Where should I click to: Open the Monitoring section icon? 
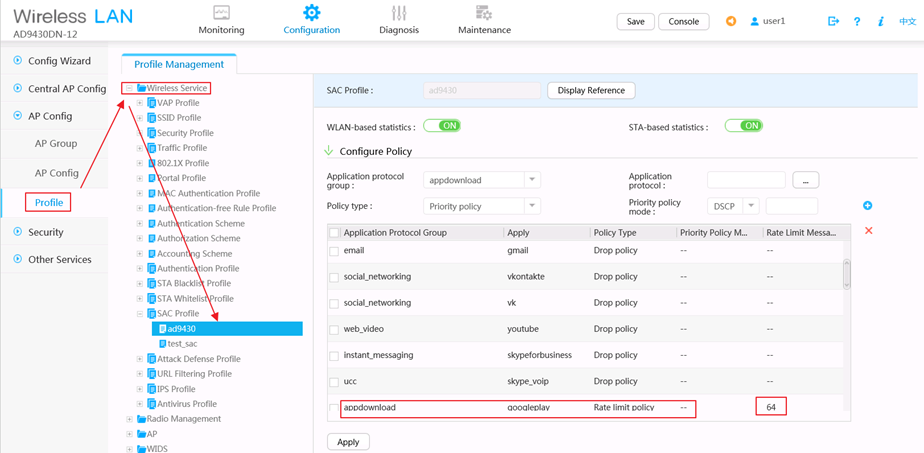pos(221,13)
